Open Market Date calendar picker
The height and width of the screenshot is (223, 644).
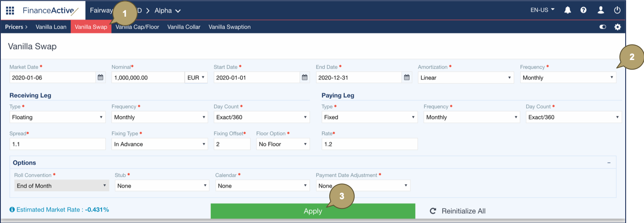click(100, 78)
